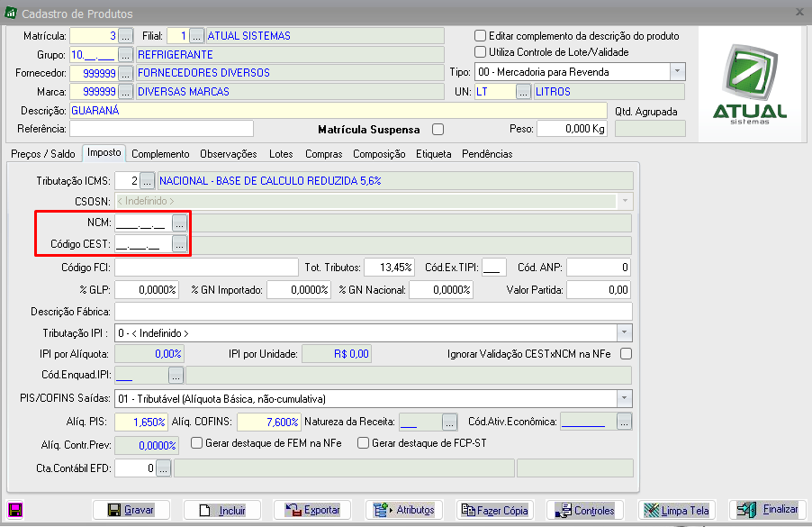Switch to the Etiqueta tab

[x=433, y=154]
